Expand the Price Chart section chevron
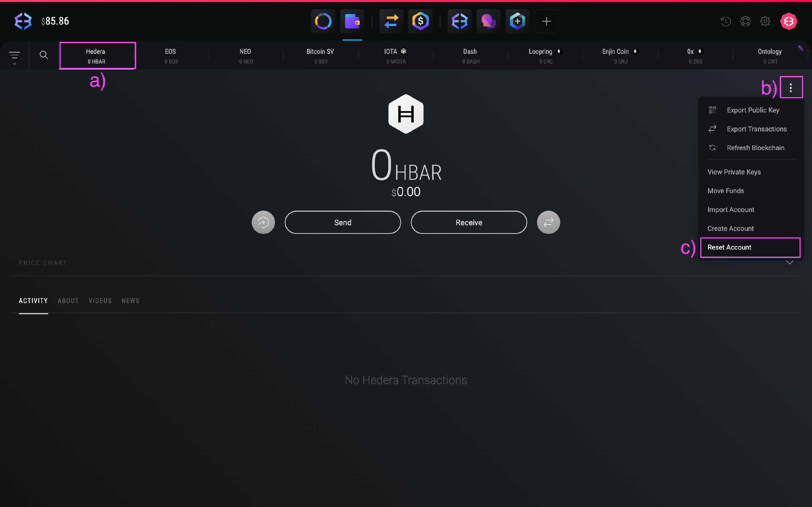812x507 pixels. 790,263
